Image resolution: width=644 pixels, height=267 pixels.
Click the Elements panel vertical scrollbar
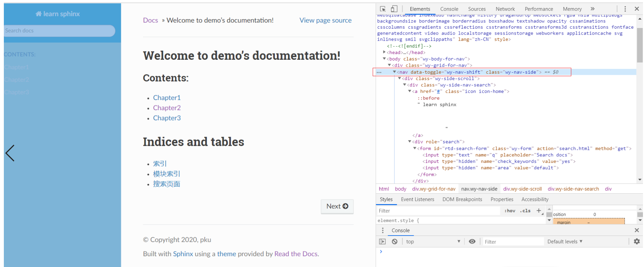coord(639,45)
